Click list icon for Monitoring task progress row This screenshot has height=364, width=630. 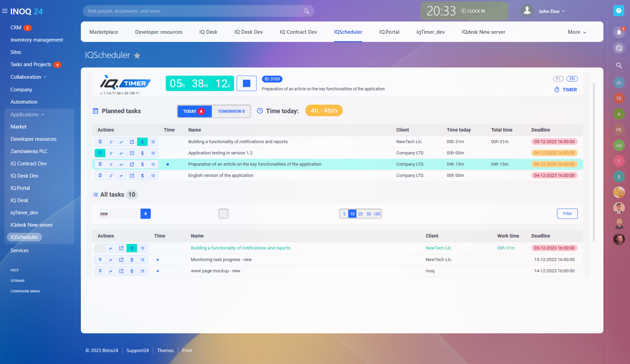(142, 260)
